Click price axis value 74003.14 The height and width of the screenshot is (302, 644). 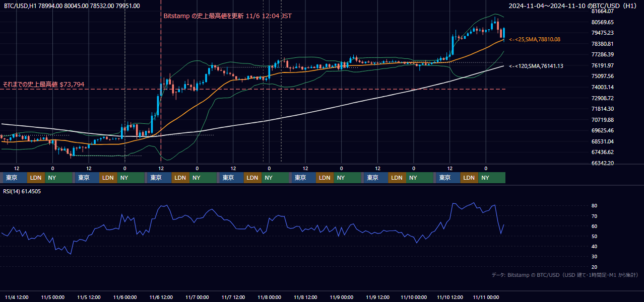pyautogui.click(x=603, y=87)
